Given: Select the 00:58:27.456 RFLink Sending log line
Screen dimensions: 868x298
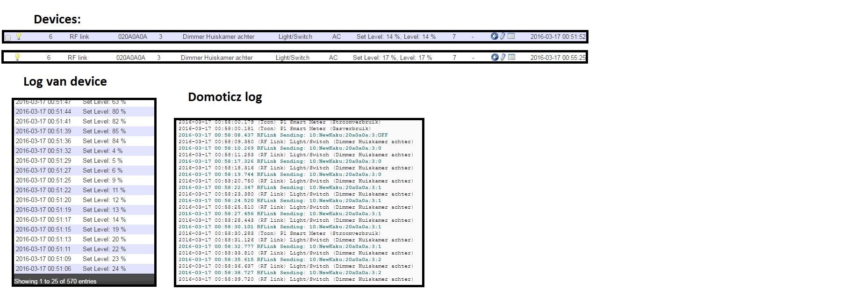Looking at the screenshot, I should [x=280, y=214].
